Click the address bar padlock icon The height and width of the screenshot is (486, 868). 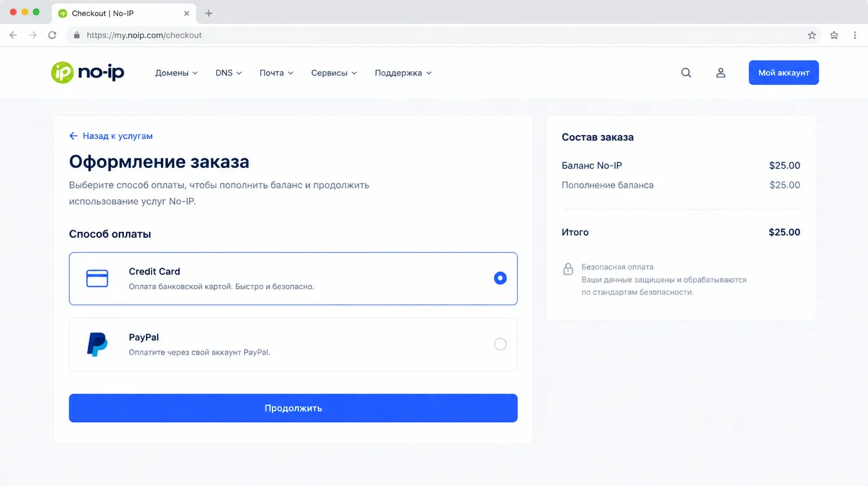[x=76, y=36]
